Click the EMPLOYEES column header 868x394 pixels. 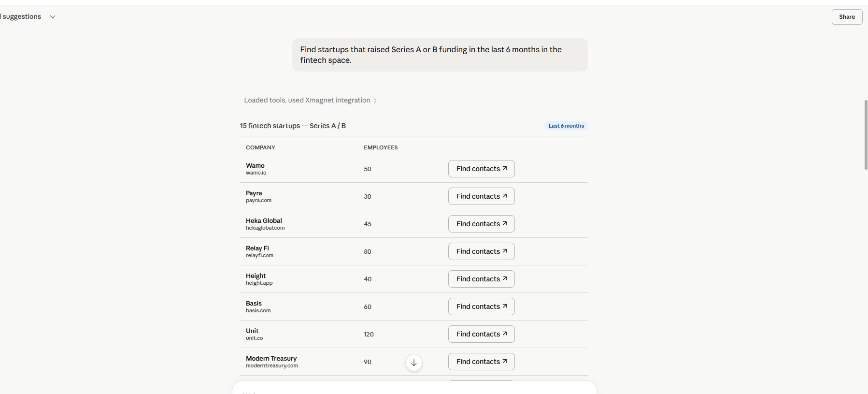coord(381,147)
